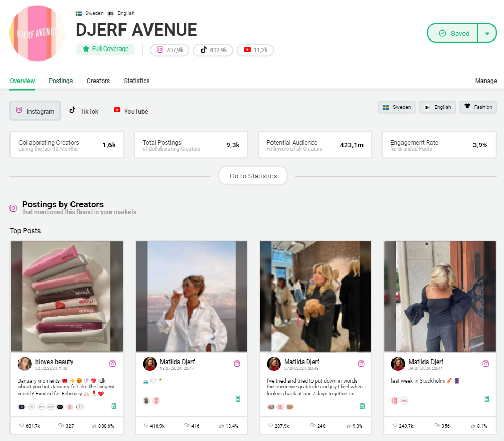Open bloves.beauty post via its Instagram icon
Viewport: 504px width, 441px height.
(112, 364)
